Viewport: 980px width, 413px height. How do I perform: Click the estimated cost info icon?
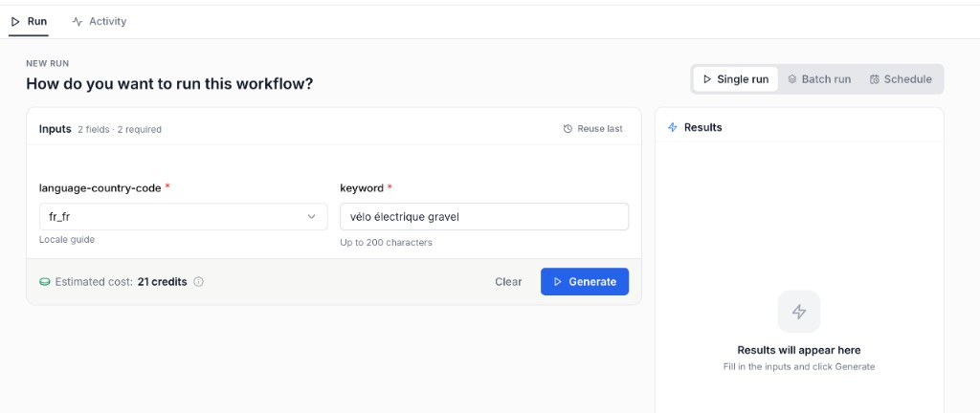[199, 281]
